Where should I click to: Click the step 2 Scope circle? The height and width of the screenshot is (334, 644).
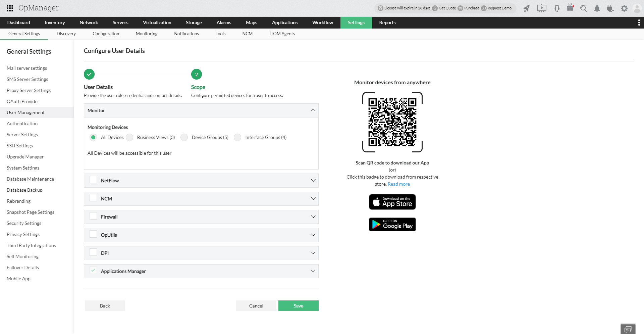point(197,74)
